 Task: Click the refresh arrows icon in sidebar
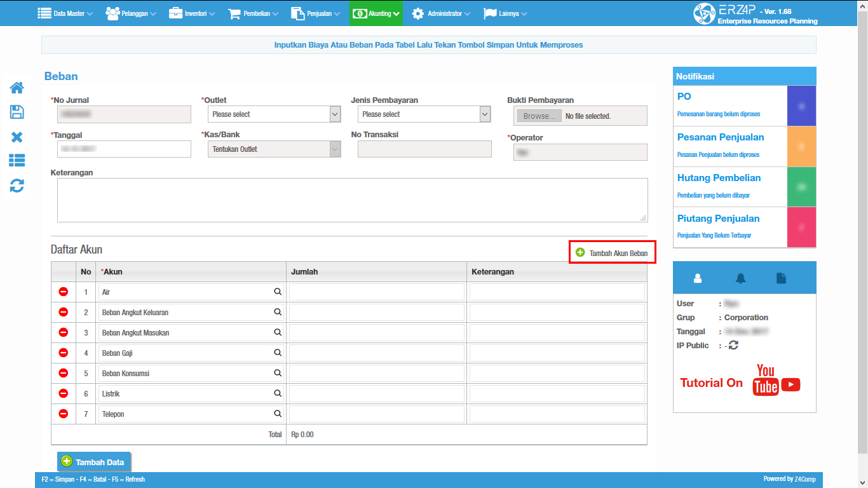pos(17,186)
